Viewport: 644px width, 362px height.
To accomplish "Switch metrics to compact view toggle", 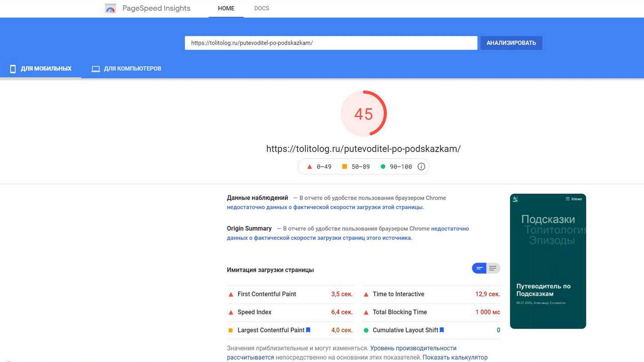I will 479,268.
